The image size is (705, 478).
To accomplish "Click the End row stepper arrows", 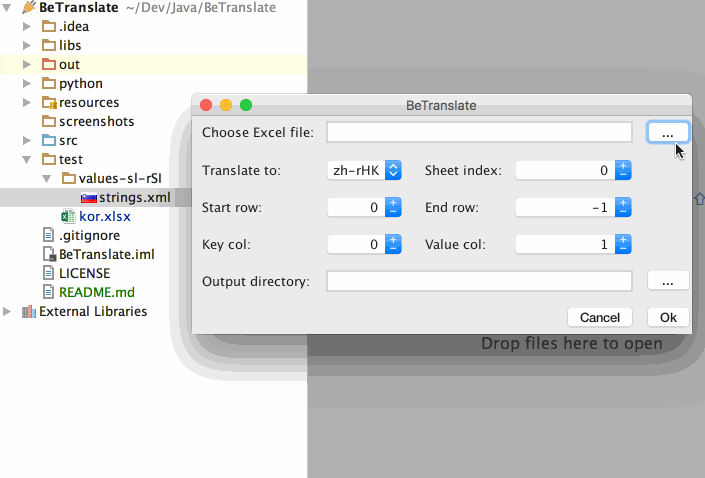I will 623,207.
